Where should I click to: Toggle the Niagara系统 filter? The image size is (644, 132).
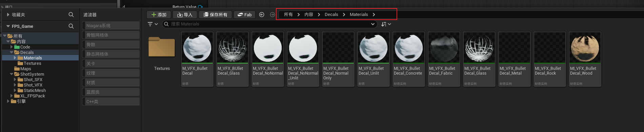tap(111, 25)
